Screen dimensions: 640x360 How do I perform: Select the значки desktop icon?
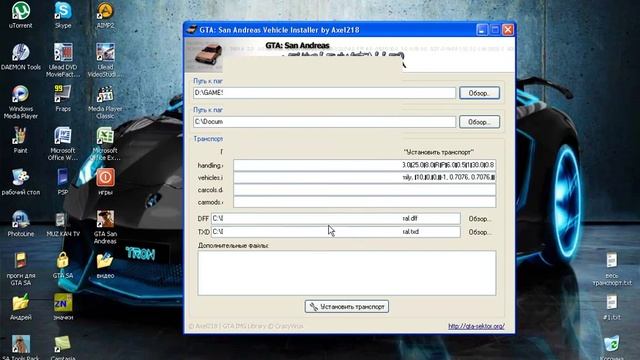(63, 307)
